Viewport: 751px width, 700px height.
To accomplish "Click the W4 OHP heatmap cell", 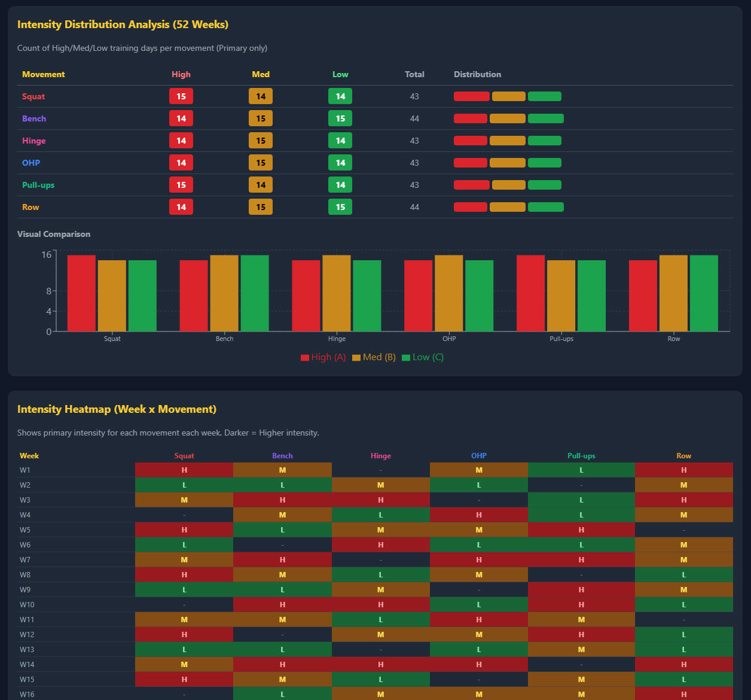I will [479, 515].
